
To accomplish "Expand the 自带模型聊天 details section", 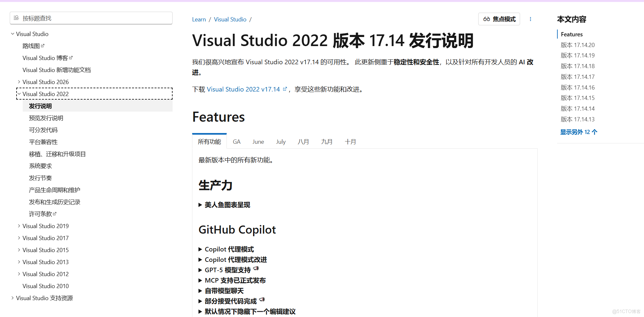I will pos(221,291).
